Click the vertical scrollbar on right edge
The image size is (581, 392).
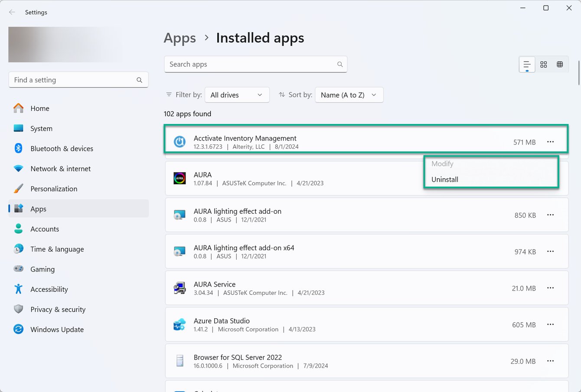pyautogui.click(x=579, y=73)
